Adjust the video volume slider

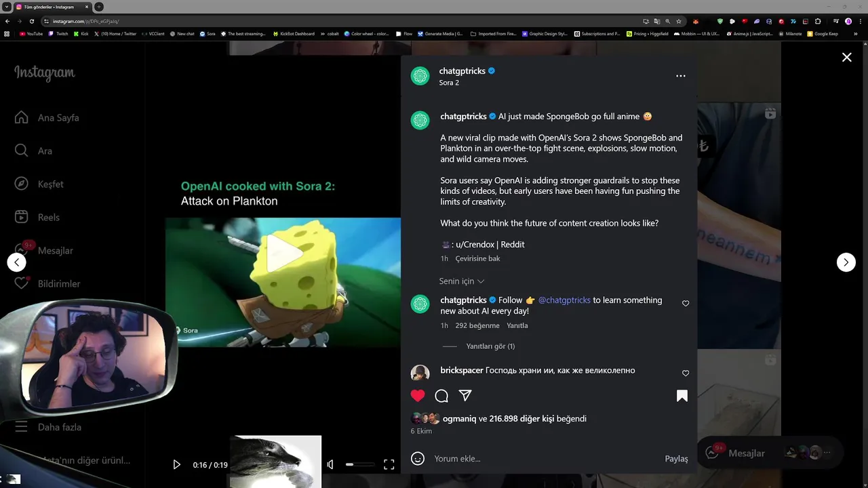point(359,464)
